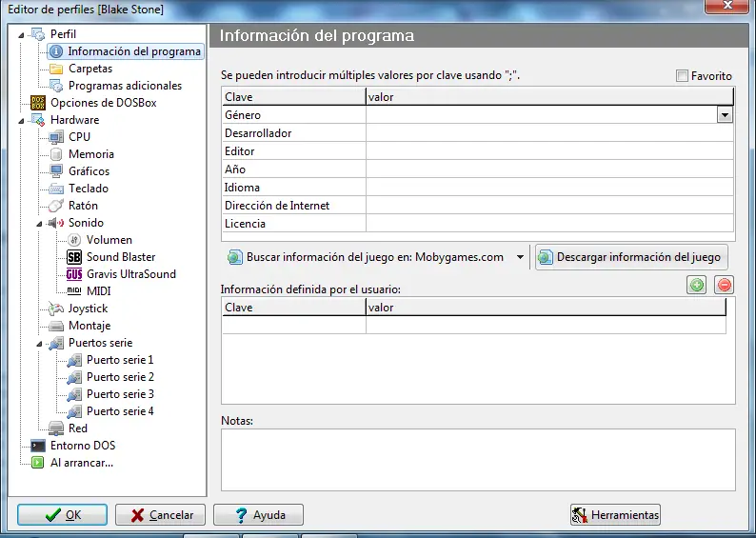Viewport: 756px width, 538px height.
Task: Collapse the Perfil tree node
Action: point(21,35)
